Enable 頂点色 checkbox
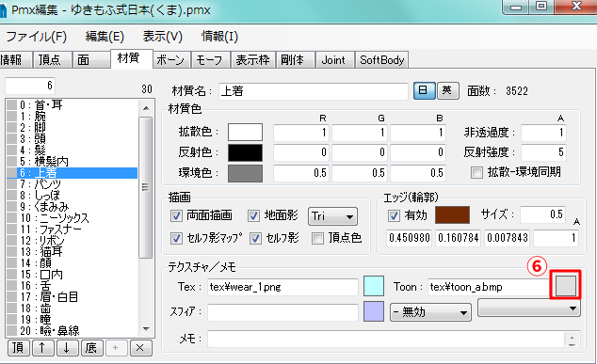Image resolution: width=597 pixels, height=364 pixels. (x=317, y=239)
